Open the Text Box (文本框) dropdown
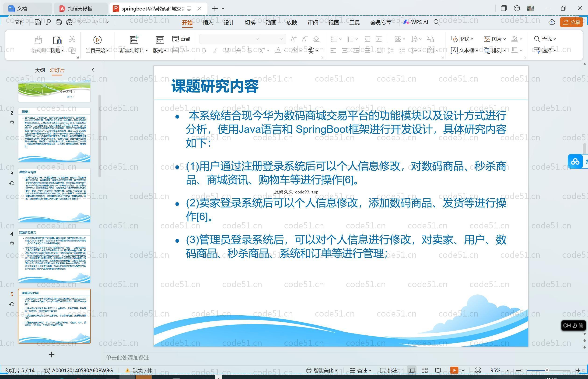588x379 pixels. click(x=464, y=50)
